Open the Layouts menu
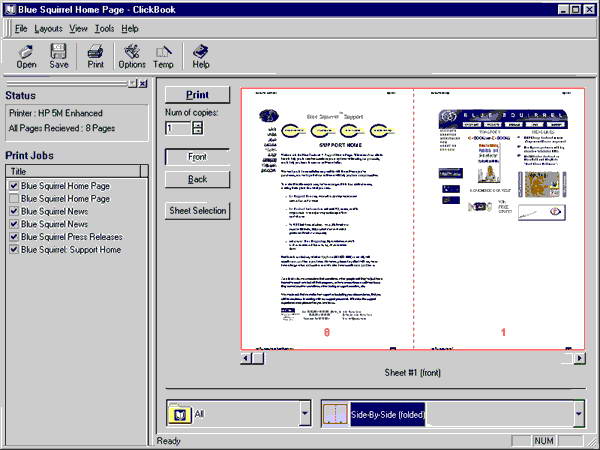 pos(48,29)
